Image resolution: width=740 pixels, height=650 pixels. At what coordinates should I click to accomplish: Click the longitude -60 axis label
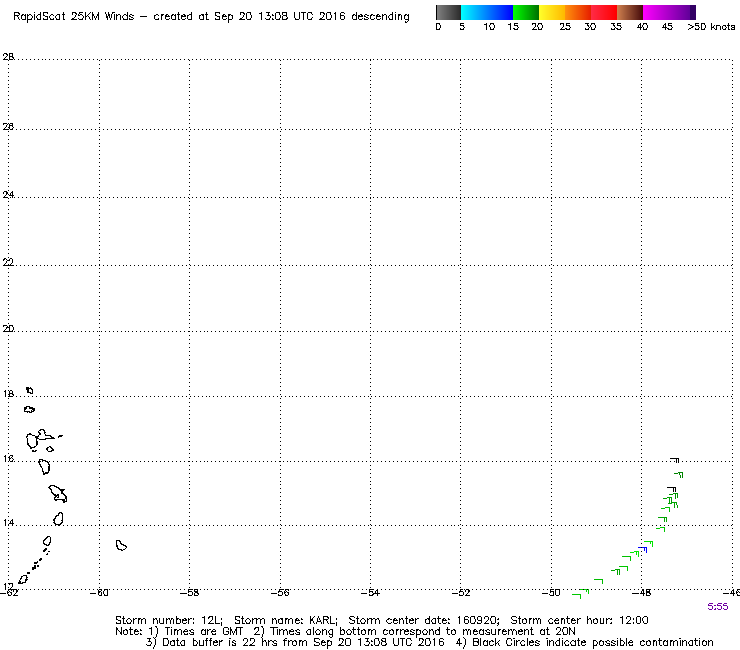pos(99,593)
